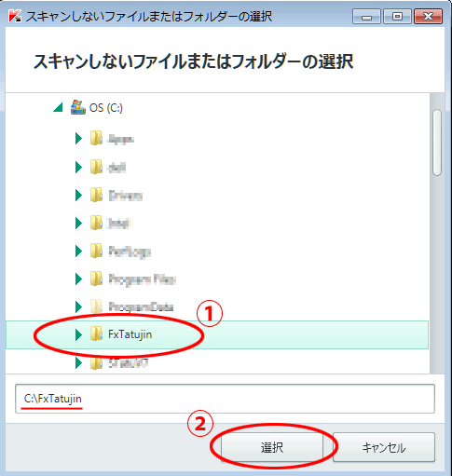Maximize the dialog window
This screenshot has width=452, height=476.
[x=397, y=17]
